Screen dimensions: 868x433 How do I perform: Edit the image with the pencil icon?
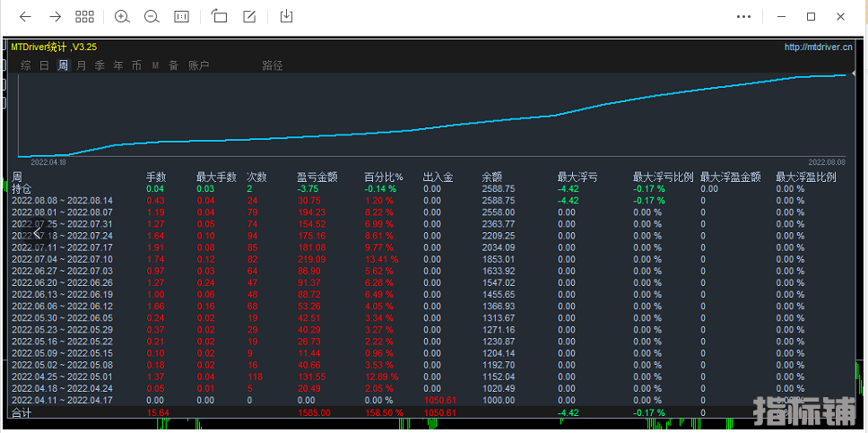(249, 16)
